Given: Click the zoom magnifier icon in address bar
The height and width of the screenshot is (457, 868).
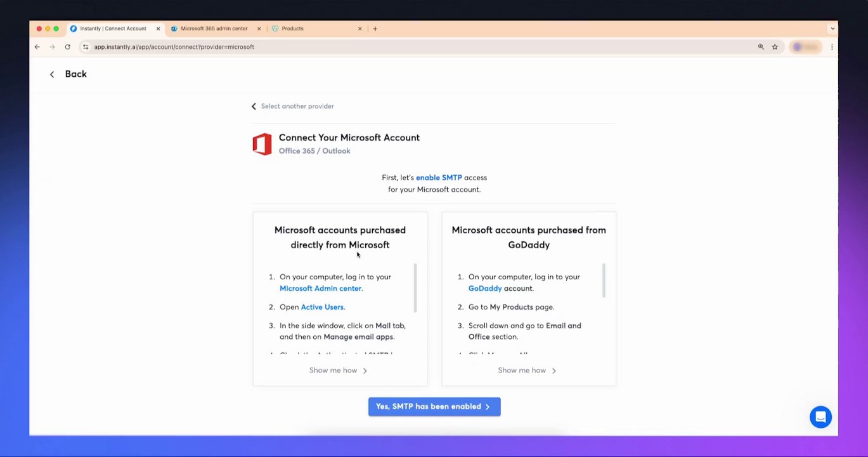Looking at the screenshot, I should [x=761, y=47].
